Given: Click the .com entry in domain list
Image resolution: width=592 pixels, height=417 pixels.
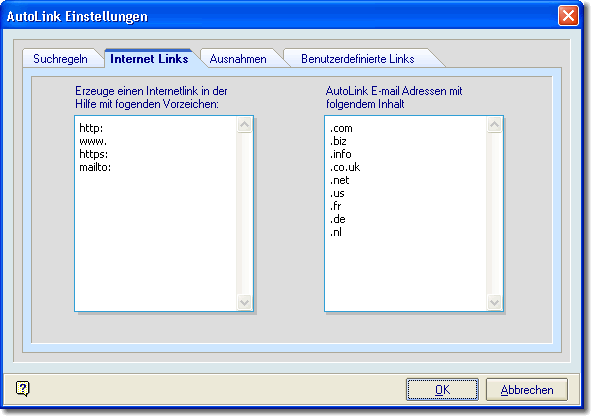Looking at the screenshot, I should point(341,128).
